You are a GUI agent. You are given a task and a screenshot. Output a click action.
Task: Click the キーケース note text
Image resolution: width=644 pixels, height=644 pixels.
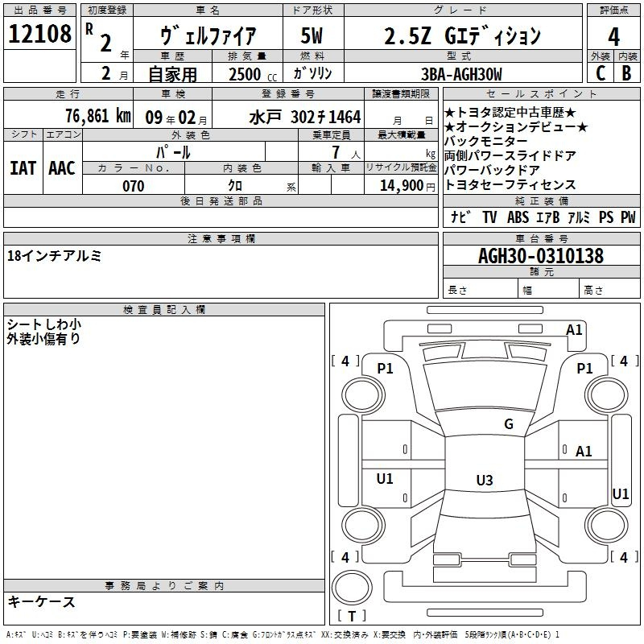(x=41, y=601)
